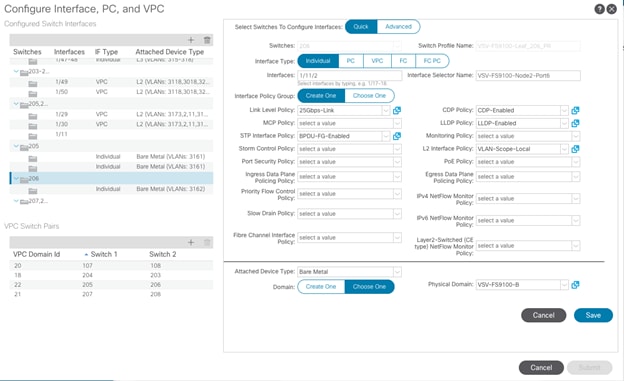This screenshot has width=624, height=381.
Task: Select folder icon of Bare Metal VLANs 3162 row
Action: [33, 191]
